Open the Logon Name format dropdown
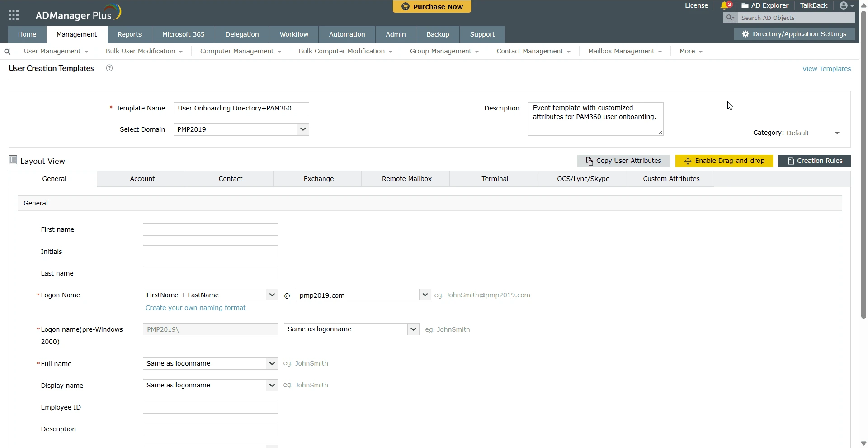868x448 pixels. 271,295
